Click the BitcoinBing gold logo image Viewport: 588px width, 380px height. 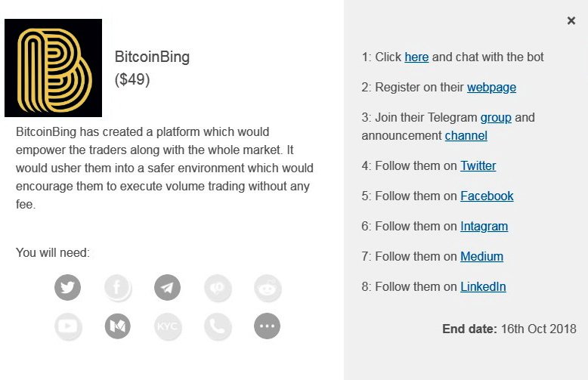point(53,68)
